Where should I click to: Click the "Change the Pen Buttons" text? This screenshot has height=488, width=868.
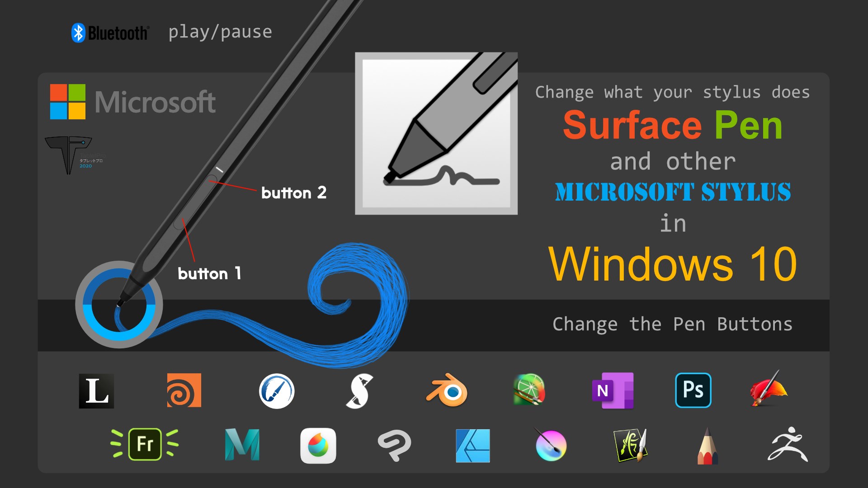coord(672,324)
